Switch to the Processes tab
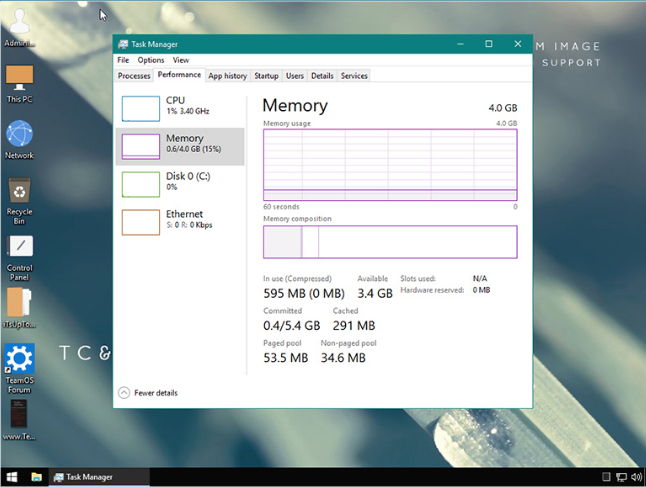Screen dimensions: 646x487 (x=134, y=76)
